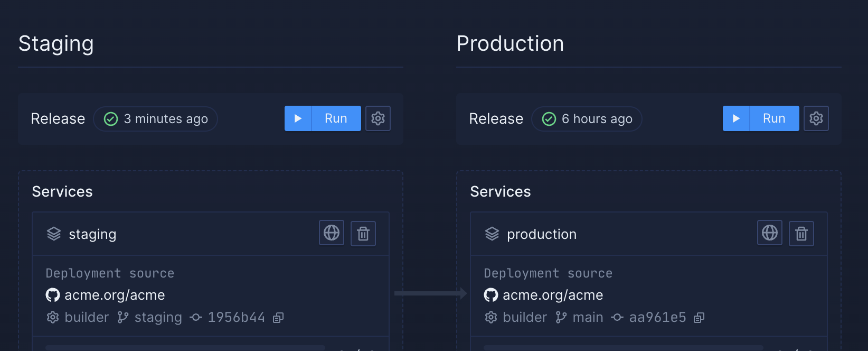
Task: Click the builder label in production service
Action: [524, 317]
